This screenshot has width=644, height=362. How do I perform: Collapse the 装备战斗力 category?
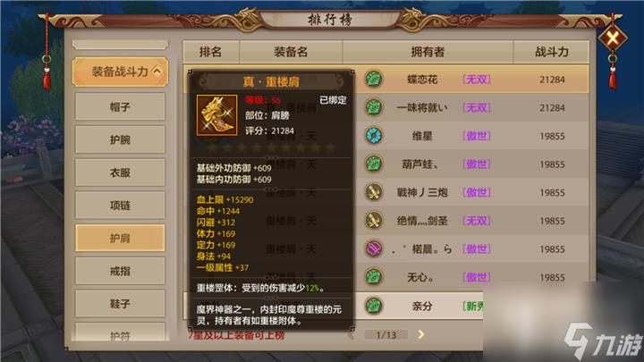[121, 72]
